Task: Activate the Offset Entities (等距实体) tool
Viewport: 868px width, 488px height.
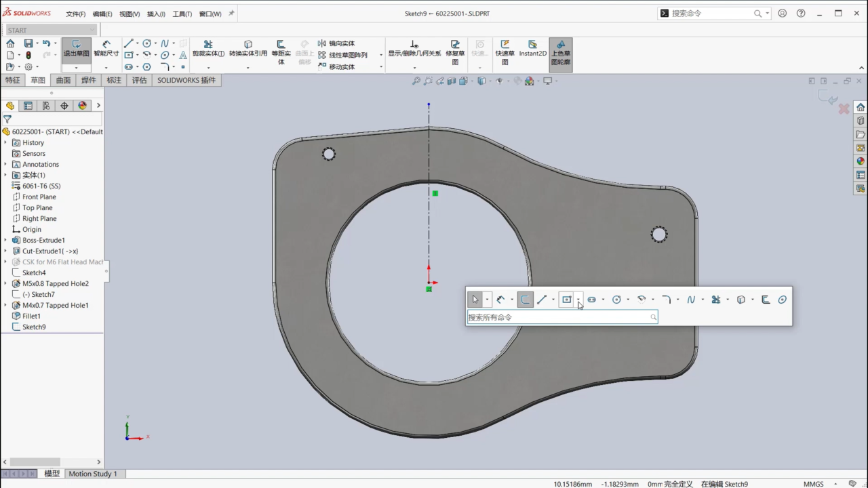Action: click(x=281, y=53)
